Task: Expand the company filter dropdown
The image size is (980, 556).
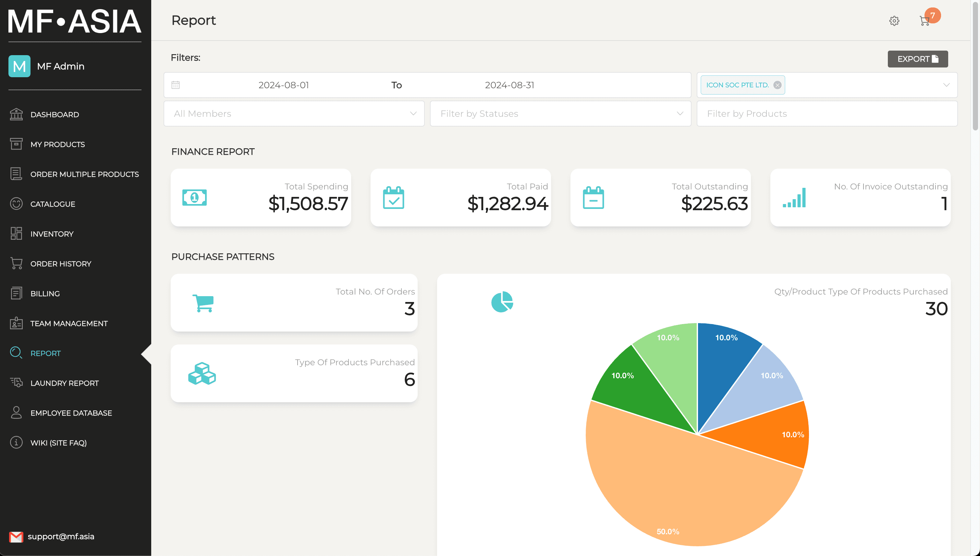Action: [x=947, y=85]
